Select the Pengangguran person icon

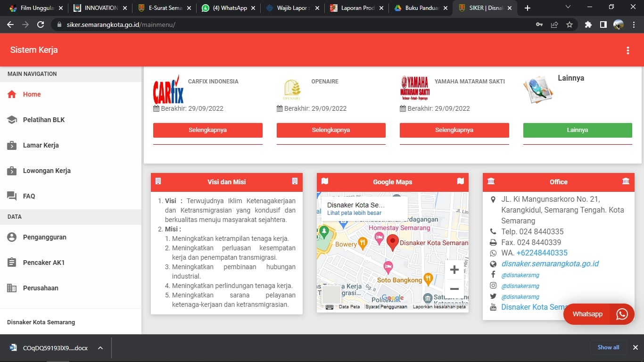(x=12, y=237)
